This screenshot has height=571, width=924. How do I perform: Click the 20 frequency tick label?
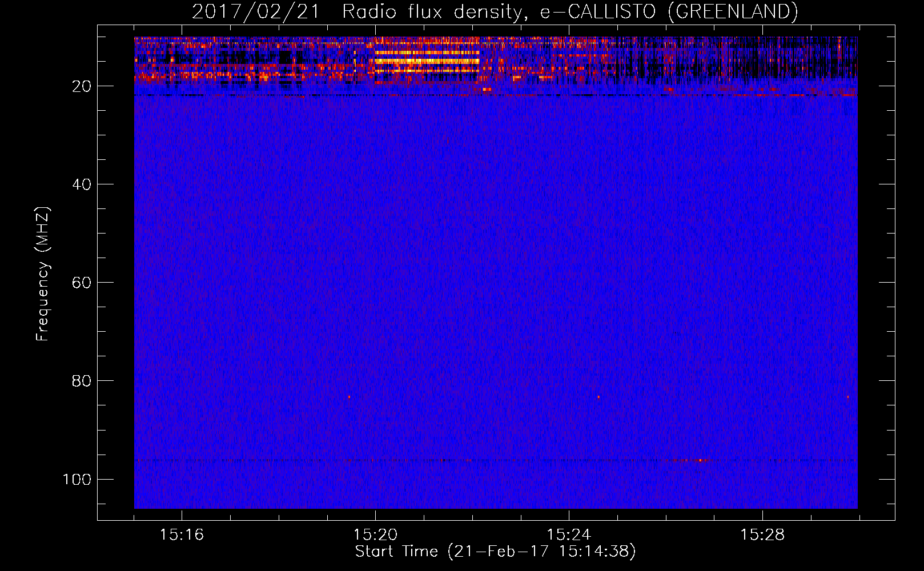[82, 86]
